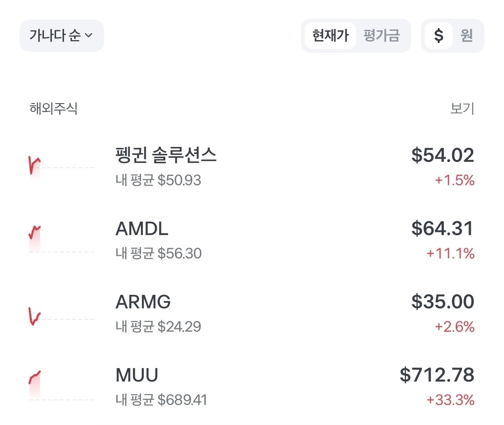Viewport: 504px width, 425px height.
Task: Select the ARMG stock name
Action: point(143,302)
